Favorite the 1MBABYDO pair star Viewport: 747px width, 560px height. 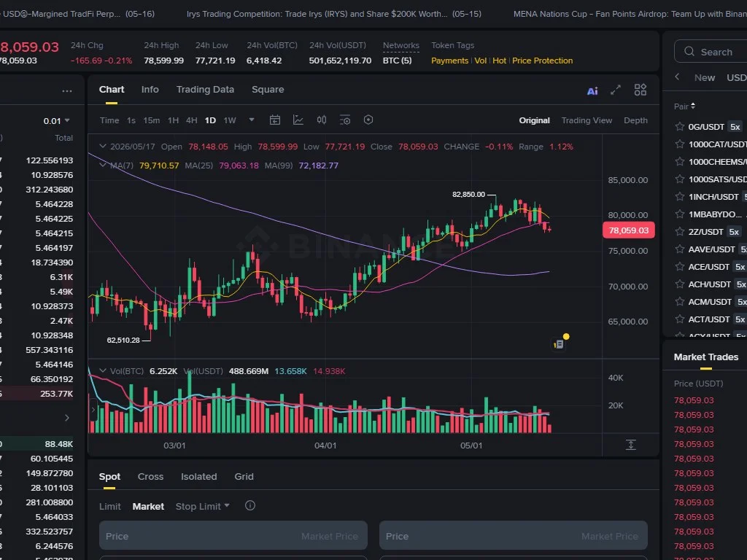680,214
